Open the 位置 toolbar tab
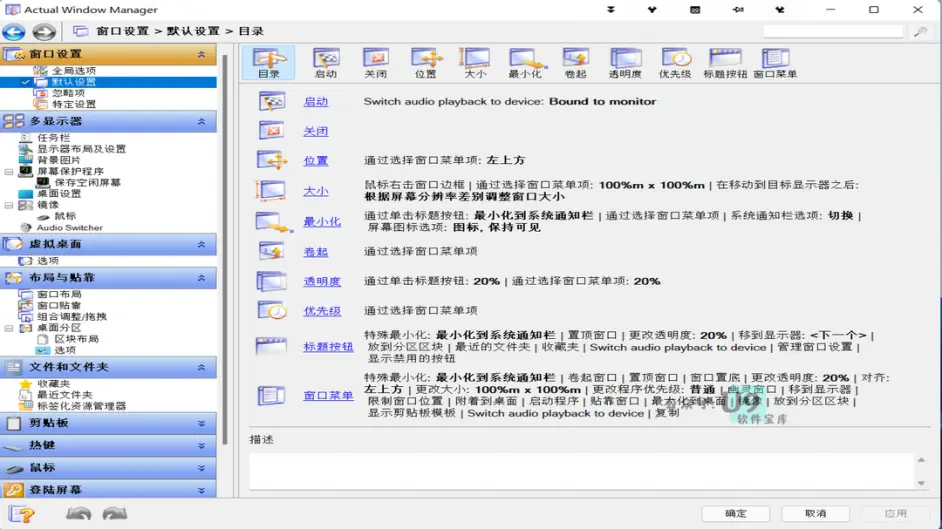This screenshot has height=529, width=942. [425, 62]
